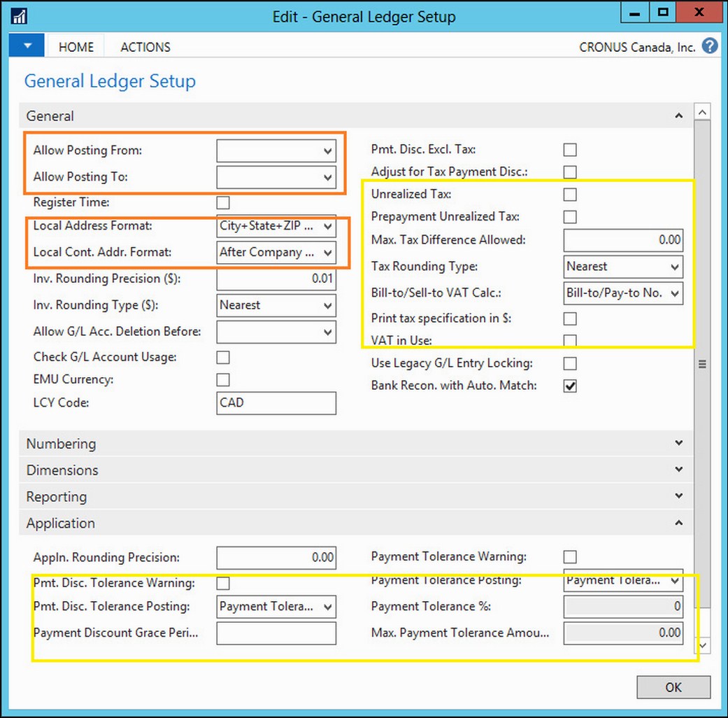Enable the EMU Currency checkbox
728x718 pixels.
point(223,380)
